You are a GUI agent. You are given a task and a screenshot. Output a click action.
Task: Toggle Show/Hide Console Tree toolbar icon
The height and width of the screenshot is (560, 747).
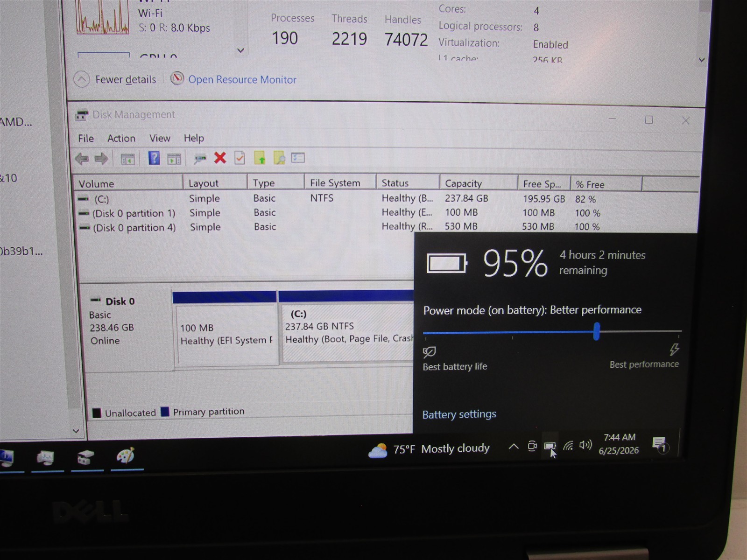127,159
